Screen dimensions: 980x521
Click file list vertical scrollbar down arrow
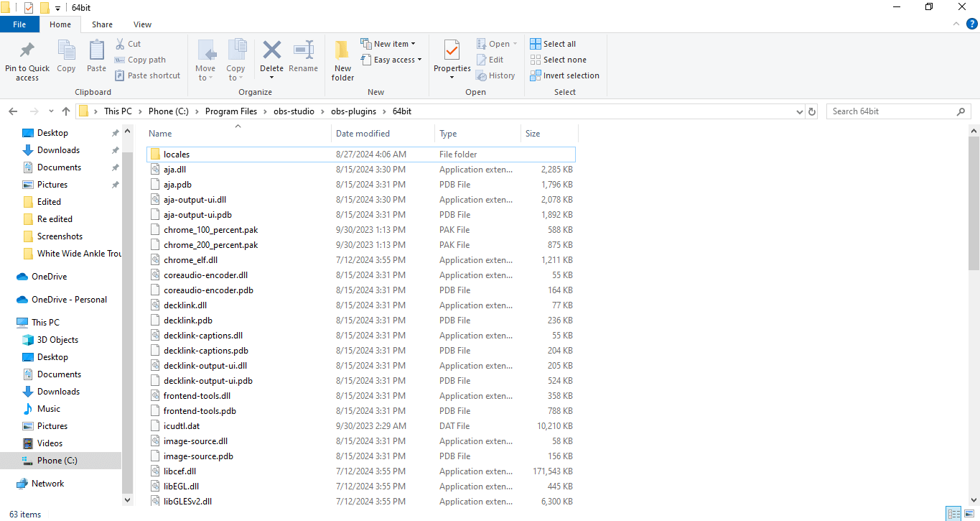(974, 499)
